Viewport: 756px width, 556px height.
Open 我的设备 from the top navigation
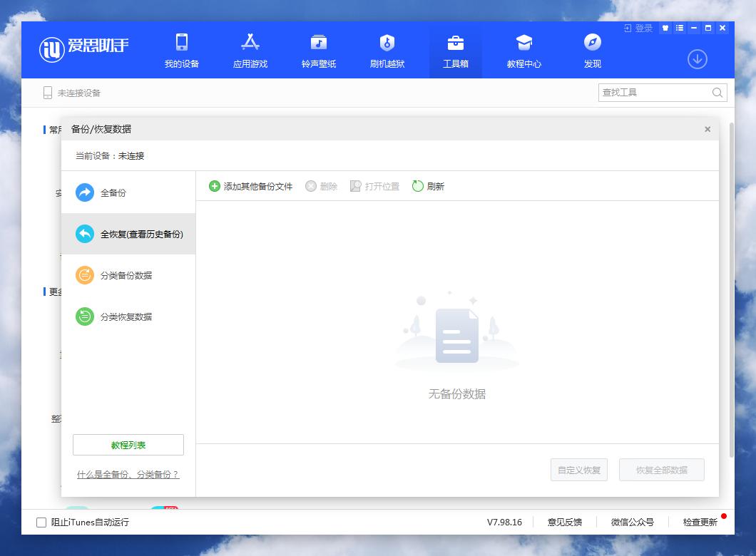click(x=181, y=50)
